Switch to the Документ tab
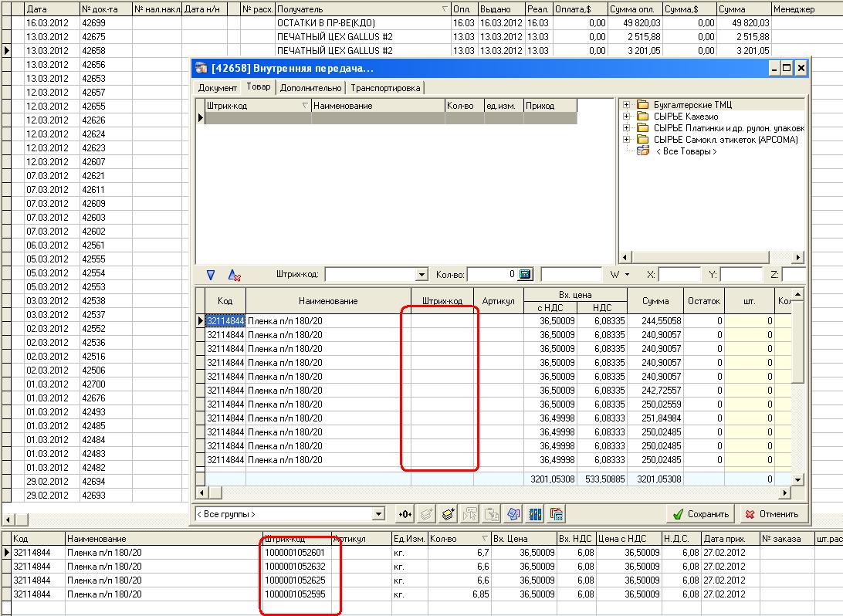 [217, 88]
